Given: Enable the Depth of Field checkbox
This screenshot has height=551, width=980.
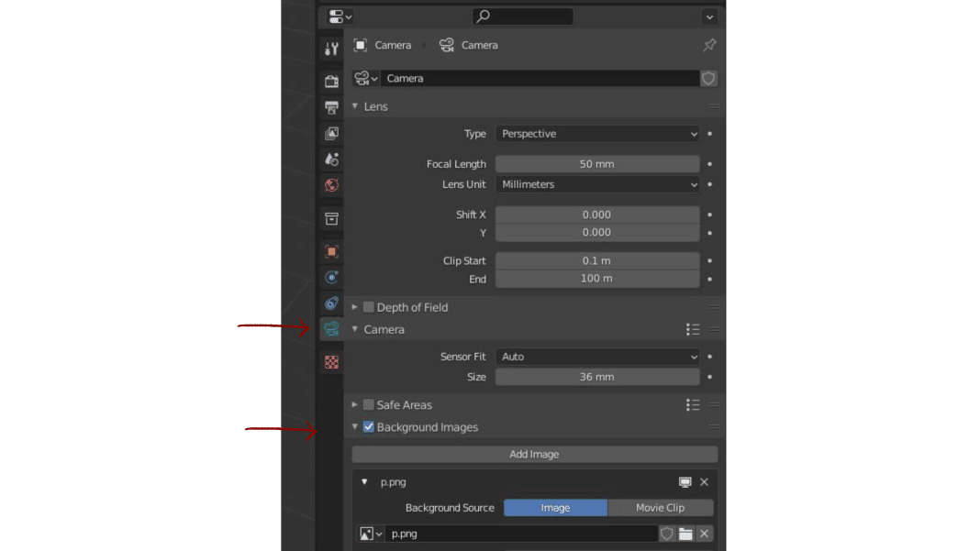Looking at the screenshot, I should coord(369,307).
